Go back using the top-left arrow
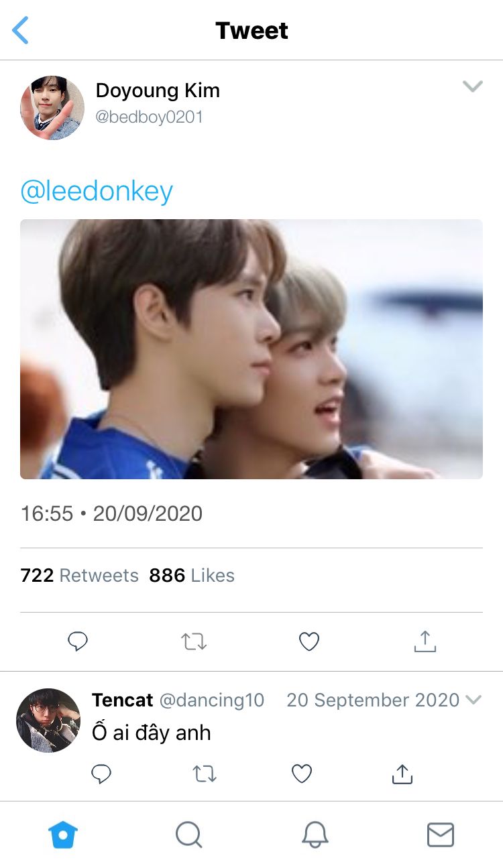This screenshot has width=503, height=868. coord(21,31)
